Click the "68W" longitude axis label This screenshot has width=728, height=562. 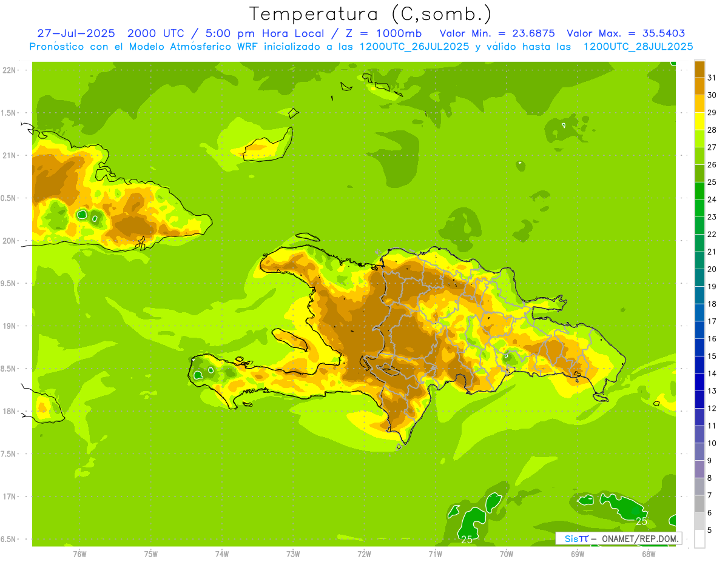click(649, 554)
